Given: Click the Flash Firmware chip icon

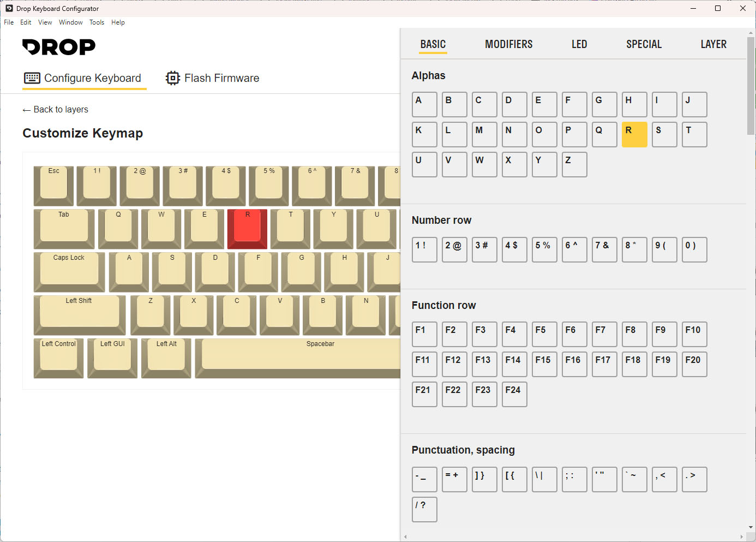Looking at the screenshot, I should pos(172,78).
